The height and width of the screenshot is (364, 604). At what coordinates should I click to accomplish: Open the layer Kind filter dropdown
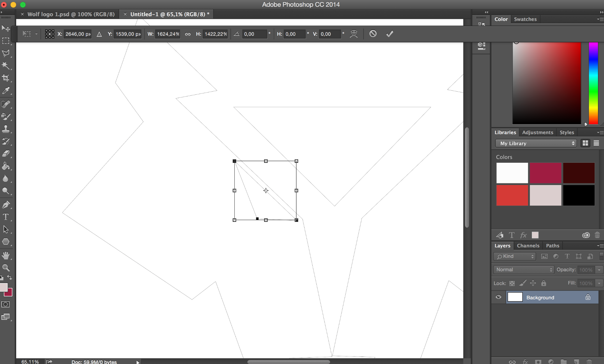tap(515, 256)
